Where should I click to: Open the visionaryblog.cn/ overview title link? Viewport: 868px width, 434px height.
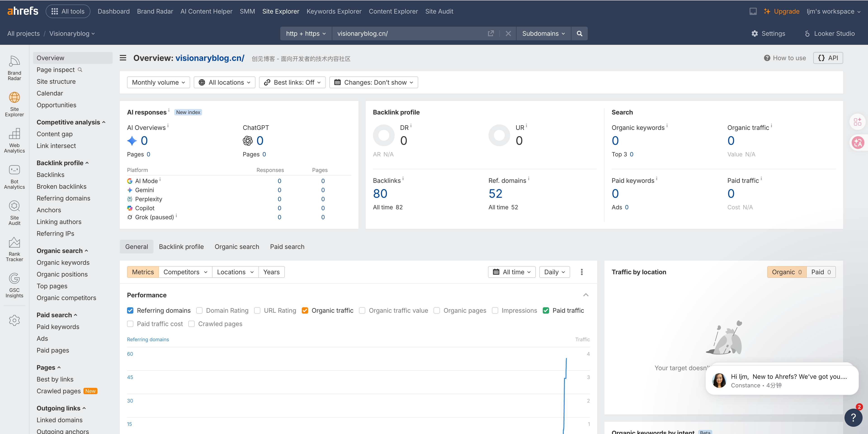coord(210,58)
